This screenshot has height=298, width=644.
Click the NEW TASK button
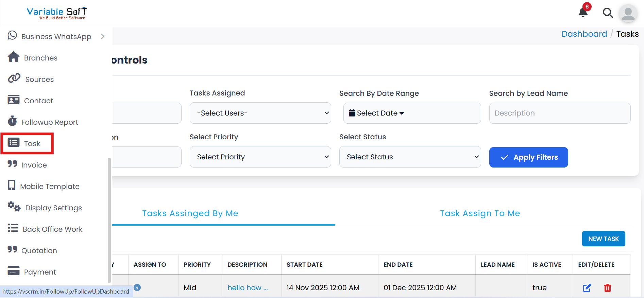tap(603, 239)
